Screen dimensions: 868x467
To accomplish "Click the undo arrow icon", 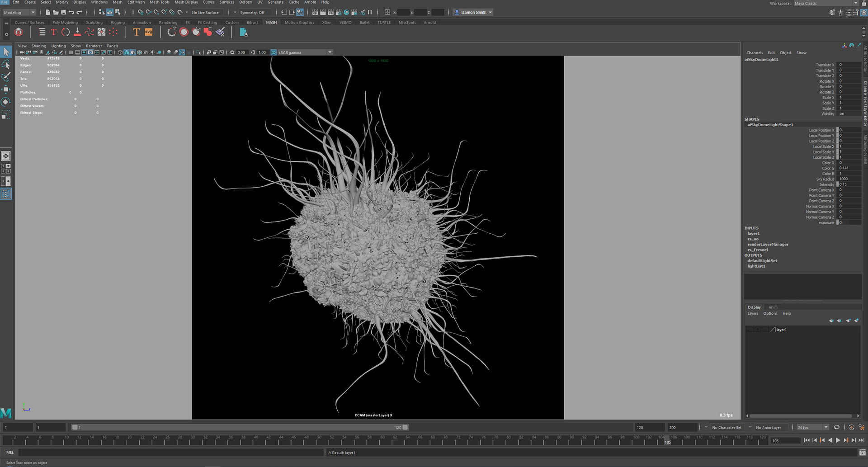I will [71, 13].
